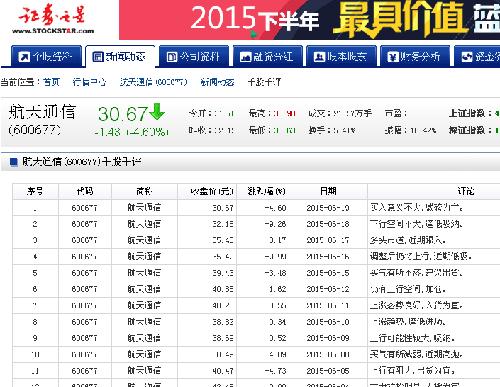Screen dimensions: 500x387
Task: Click stock code 600677 in first table row
Action: tap(84, 208)
